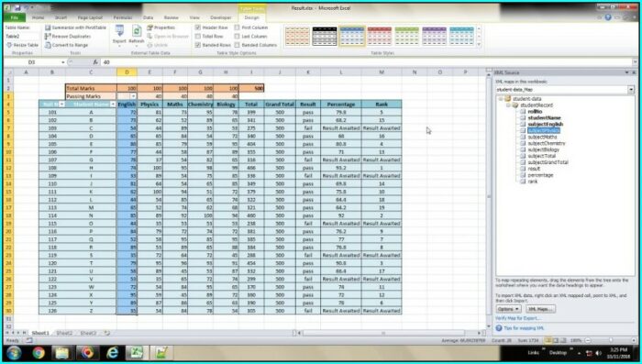Open the File tab

tap(15, 17)
